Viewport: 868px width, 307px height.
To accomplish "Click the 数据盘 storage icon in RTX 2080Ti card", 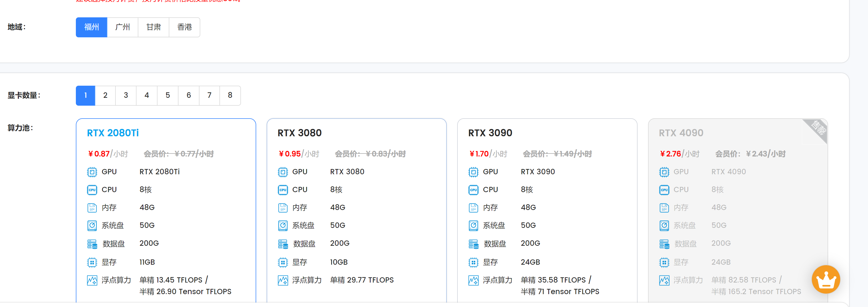I will click(92, 244).
